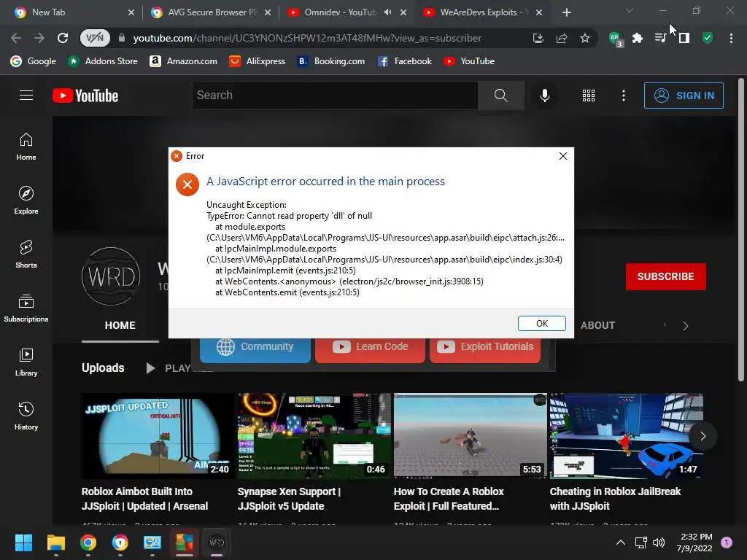This screenshot has height=560, width=747.
Task: Go back with browser back arrow
Action: [16, 38]
